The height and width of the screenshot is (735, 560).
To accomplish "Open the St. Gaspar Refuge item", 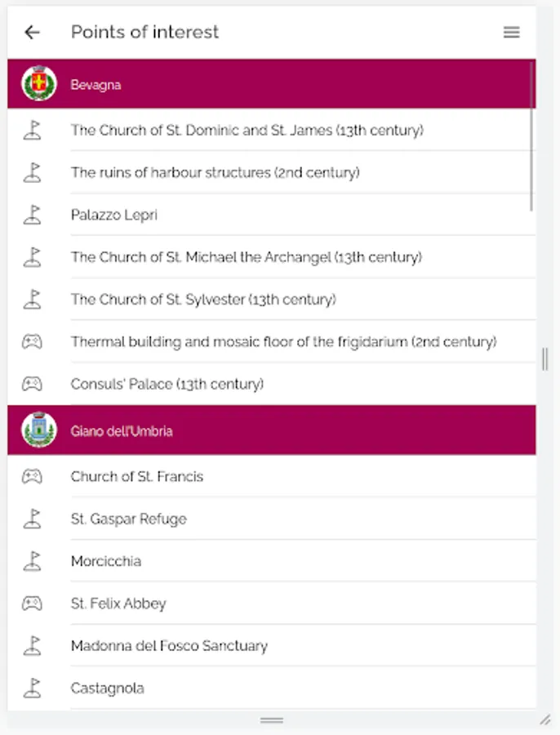I will (x=128, y=519).
